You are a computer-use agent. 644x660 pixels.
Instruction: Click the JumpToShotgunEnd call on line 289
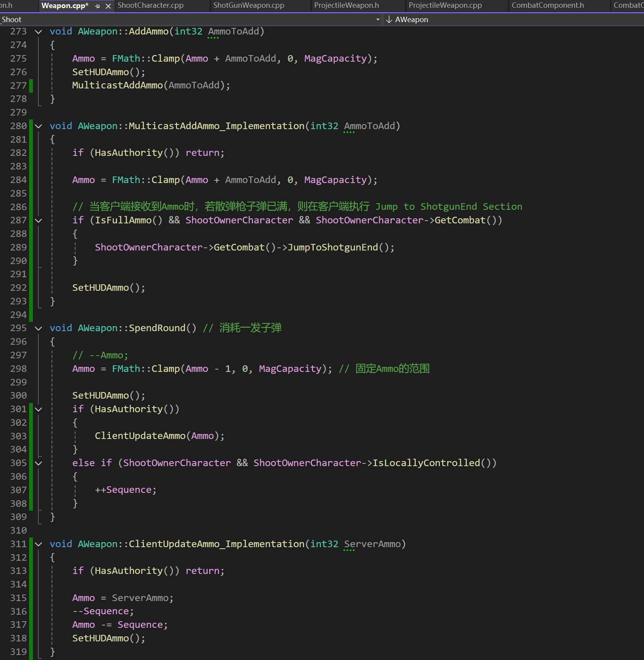click(332, 247)
